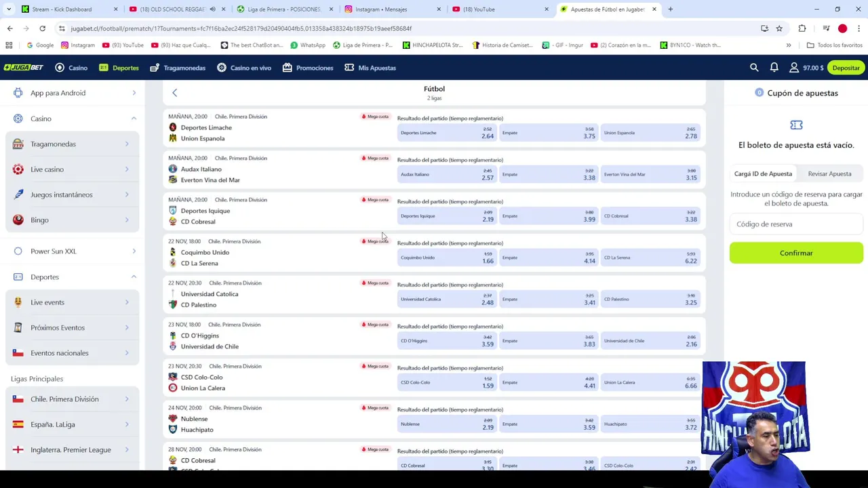Bet on Audax Italiano at 2.57
Viewport: 868px width, 488px height.
447,174
